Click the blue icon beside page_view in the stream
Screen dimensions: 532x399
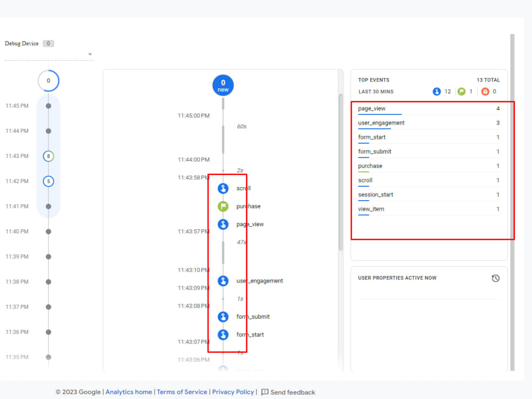222,224
